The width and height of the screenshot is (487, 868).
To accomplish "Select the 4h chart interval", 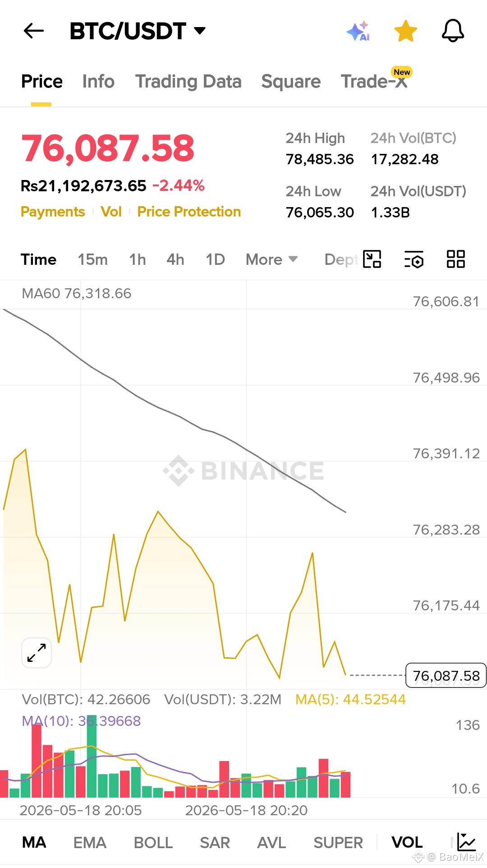I will 175,259.
